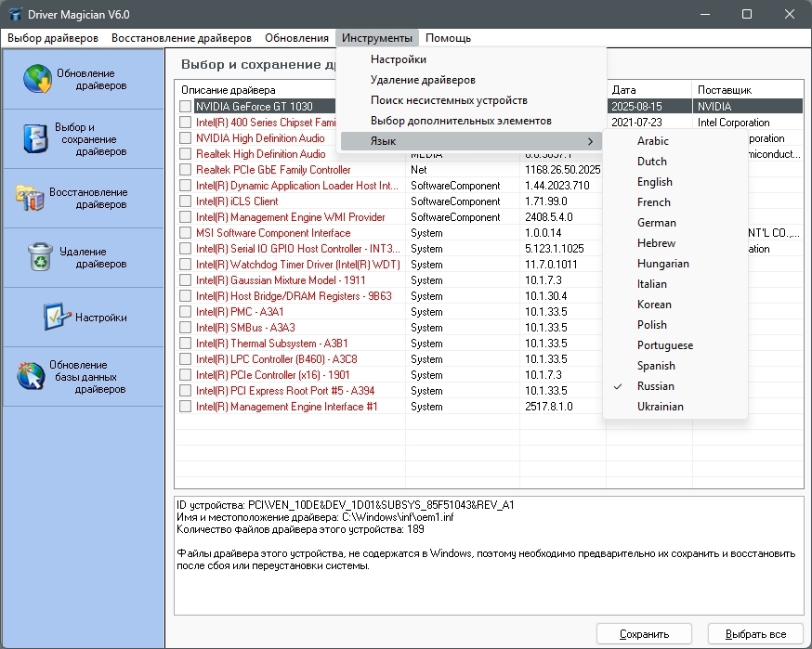
Task: Check Intel(R) Management Engine Interface #1 checkbox
Action: tap(186, 407)
